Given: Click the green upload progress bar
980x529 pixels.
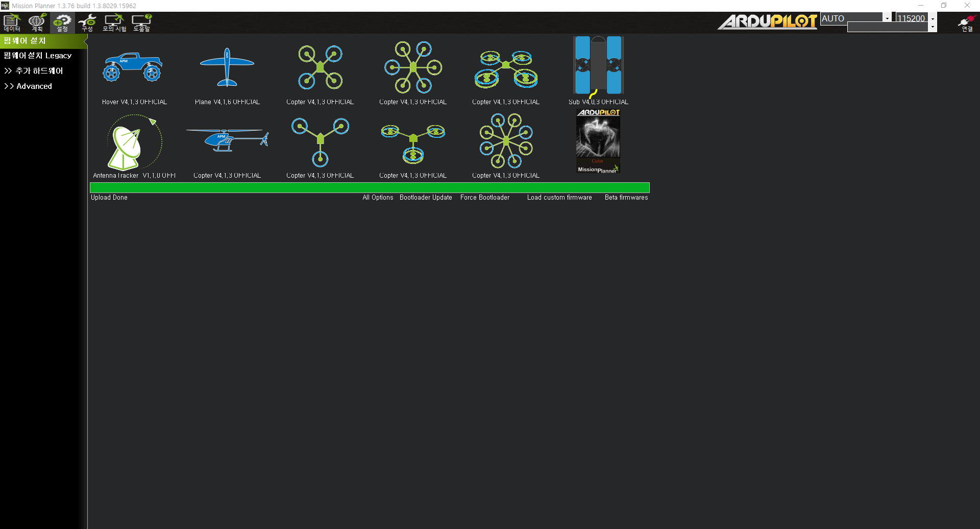Looking at the screenshot, I should coord(370,187).
